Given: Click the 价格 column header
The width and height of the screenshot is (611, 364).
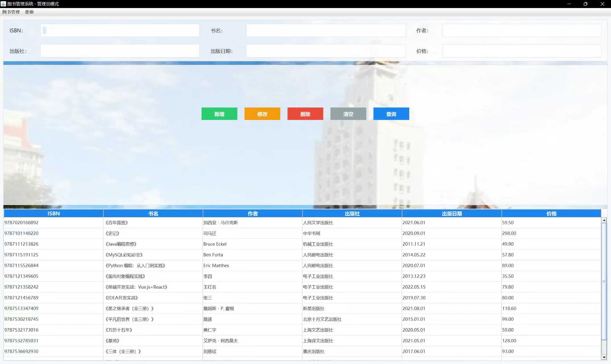Looking at the screenshot, I should (551, 214).
